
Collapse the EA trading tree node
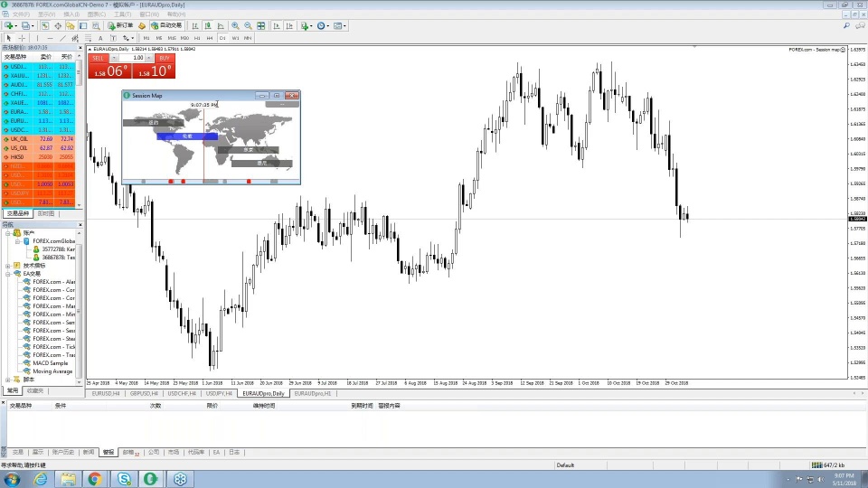coord(9,274)
